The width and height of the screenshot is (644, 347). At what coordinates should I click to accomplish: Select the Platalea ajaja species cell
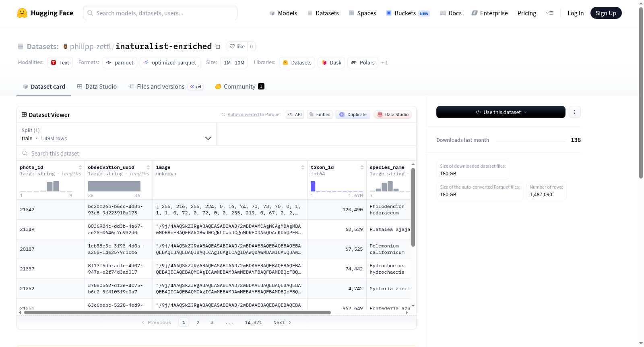389,229
